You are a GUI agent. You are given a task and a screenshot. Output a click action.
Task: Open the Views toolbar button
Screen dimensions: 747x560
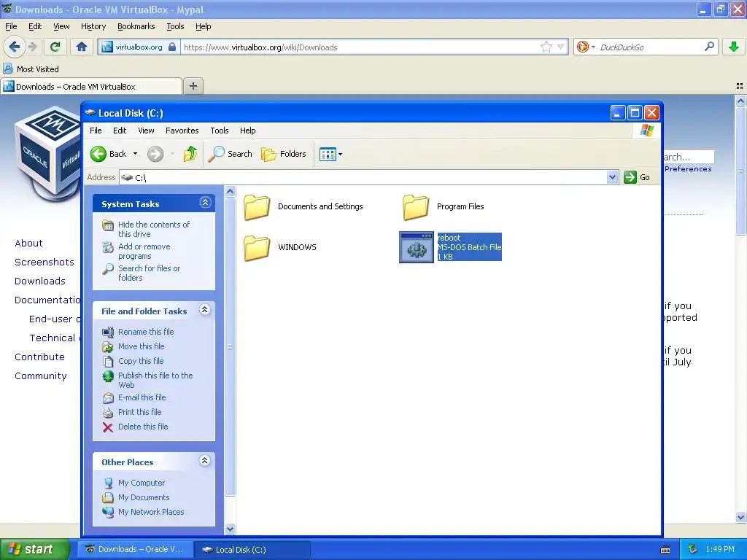pos(328,155)
